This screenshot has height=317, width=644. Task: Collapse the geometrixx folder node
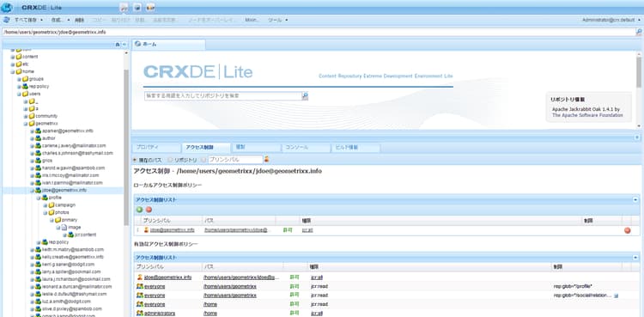point(26,124)
